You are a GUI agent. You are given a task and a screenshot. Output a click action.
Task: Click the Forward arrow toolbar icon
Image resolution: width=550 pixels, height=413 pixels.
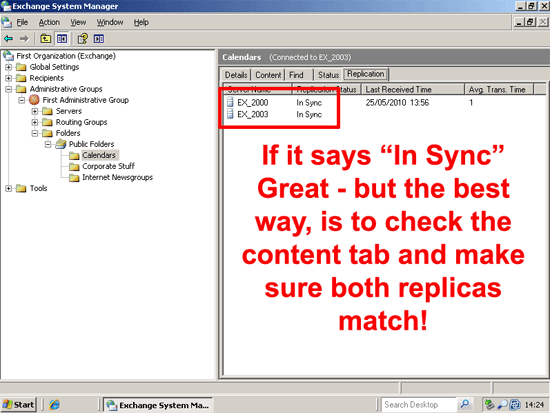click(x=24, y=39)
